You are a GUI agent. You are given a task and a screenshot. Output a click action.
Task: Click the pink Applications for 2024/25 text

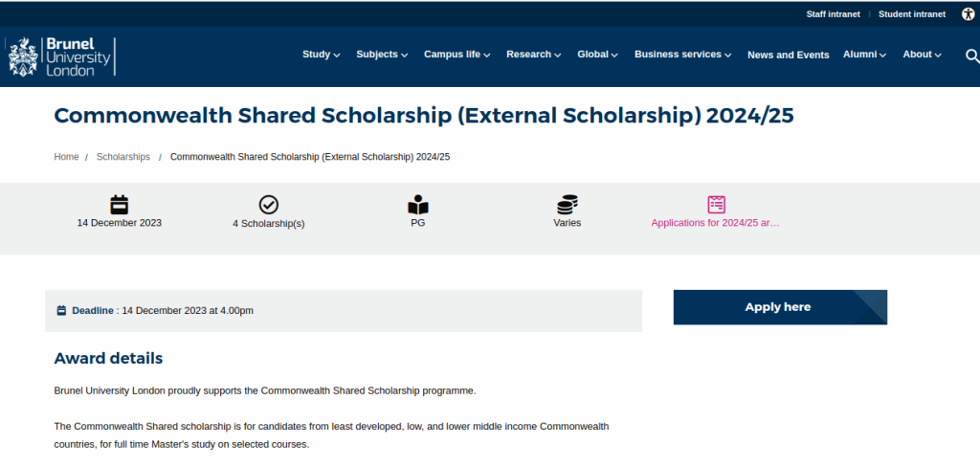[x=715, y=223]
